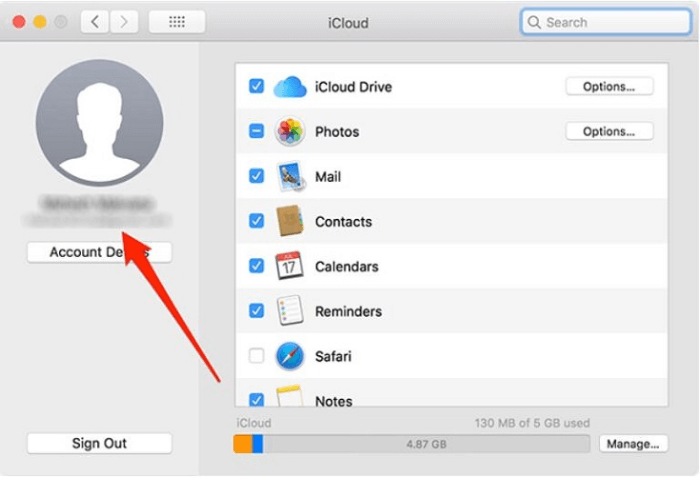Screen dimensions: 700x477
Task: Uncheck the iCloud Drive checkbox
Action: click(x=256, y=86)
